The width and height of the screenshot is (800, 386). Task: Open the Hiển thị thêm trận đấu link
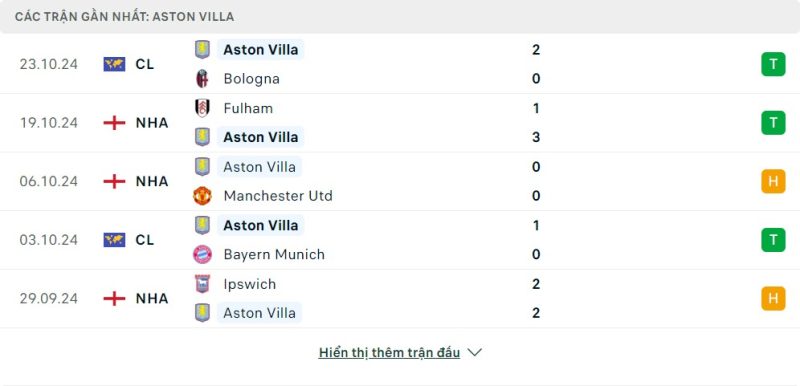(389, 353)
